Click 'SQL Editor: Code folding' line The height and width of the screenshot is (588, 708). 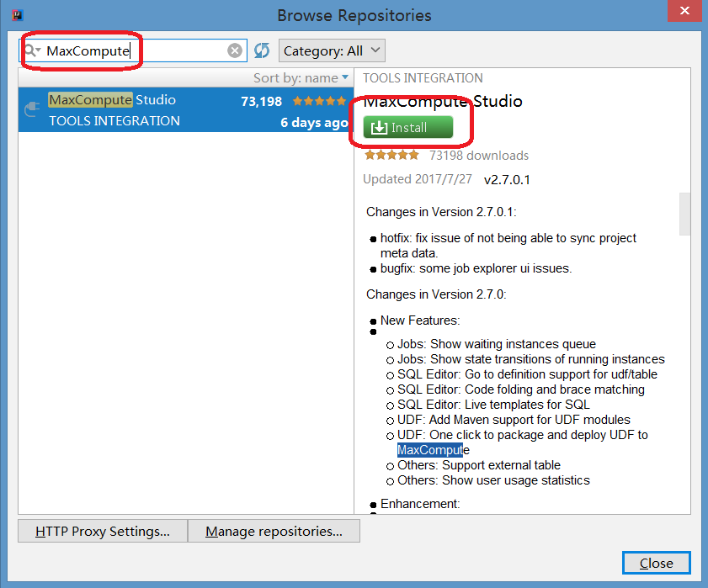520,389
